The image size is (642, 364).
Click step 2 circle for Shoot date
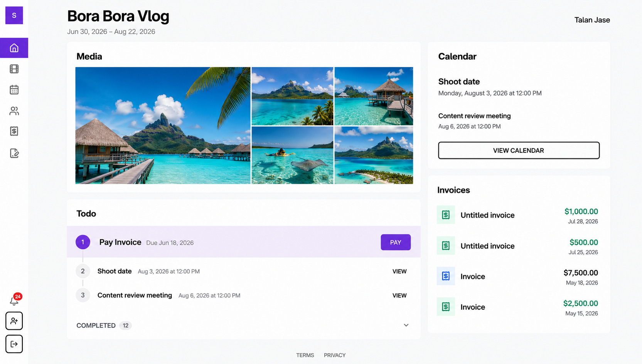pyautogui.click(x=83, y=271)
